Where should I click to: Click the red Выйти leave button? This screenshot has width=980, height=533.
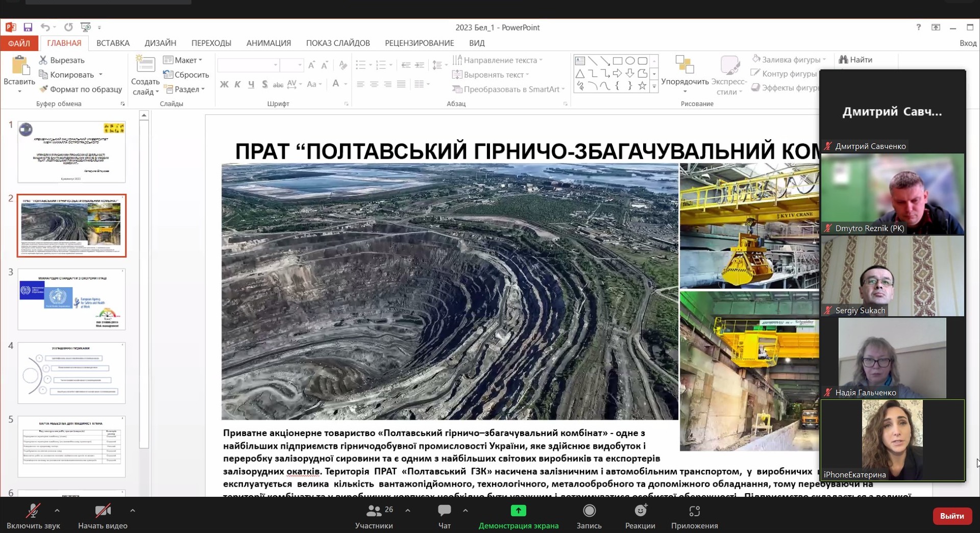click(952, 516)
